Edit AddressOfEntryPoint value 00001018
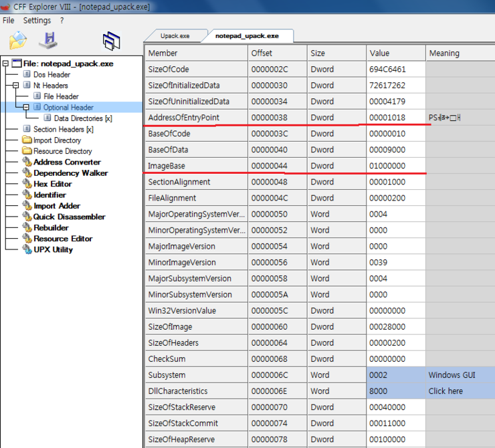The height and width of the screenshot is (448, 495). tap(396, 118)
